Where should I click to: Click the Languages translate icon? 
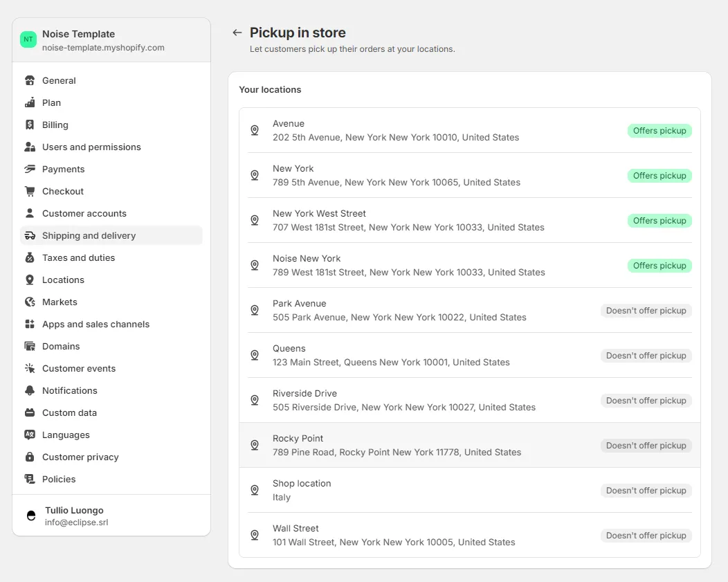pos(30,435)
